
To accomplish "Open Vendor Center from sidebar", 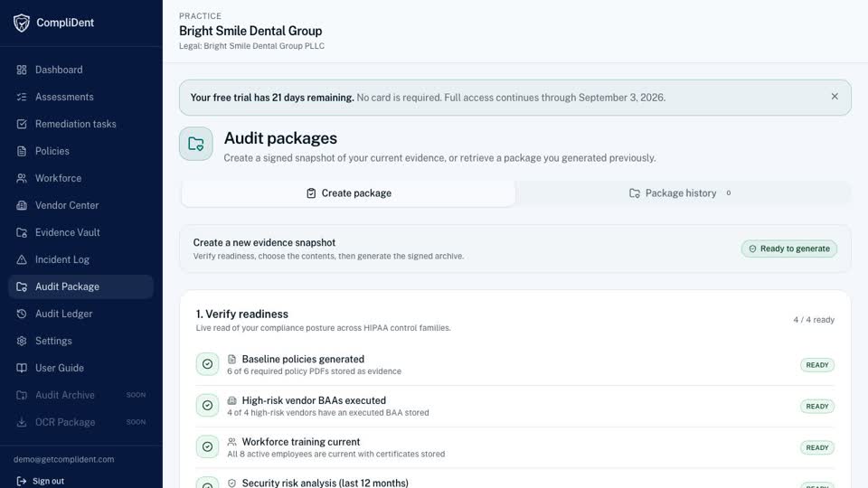I will coord(80,205).
